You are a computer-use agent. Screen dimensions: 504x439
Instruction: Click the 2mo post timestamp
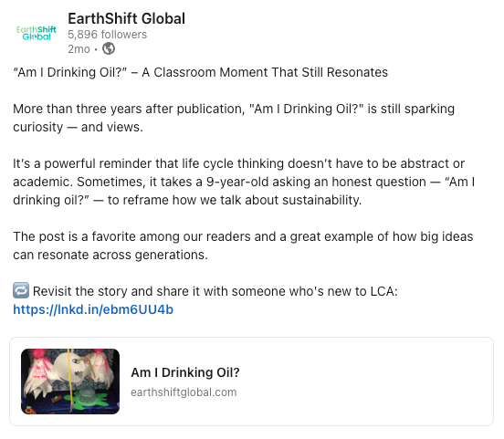79,49
